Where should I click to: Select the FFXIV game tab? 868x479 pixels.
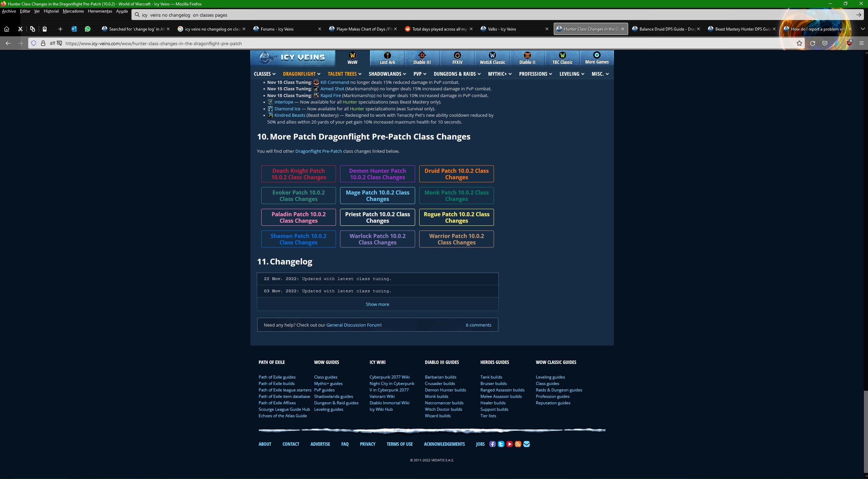(x=457, y=58)
